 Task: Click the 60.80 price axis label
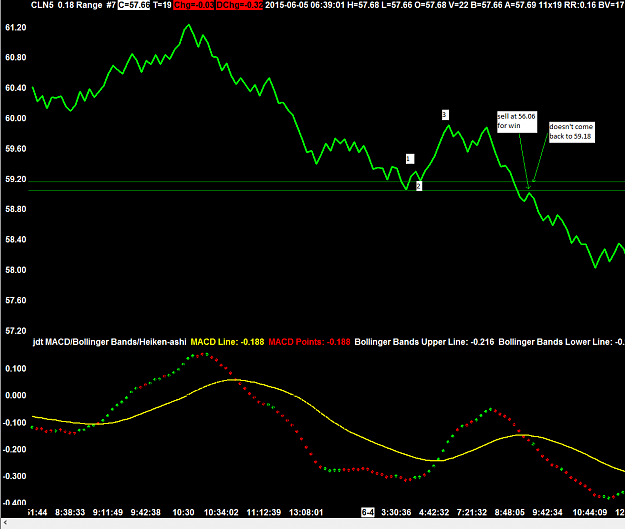[16, 57]
